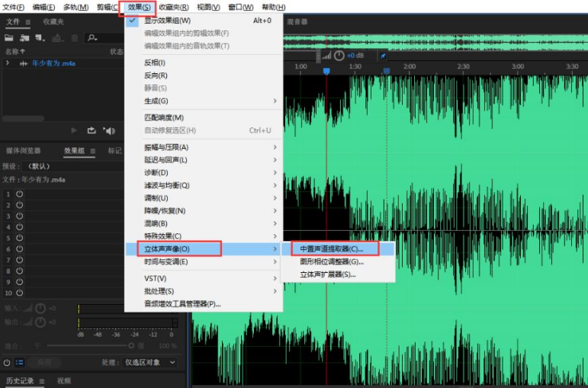The height and width of the screenshot is (388, 588).
Task: Open the 效果组 panel menu icon
Action: tap(92, 151)
